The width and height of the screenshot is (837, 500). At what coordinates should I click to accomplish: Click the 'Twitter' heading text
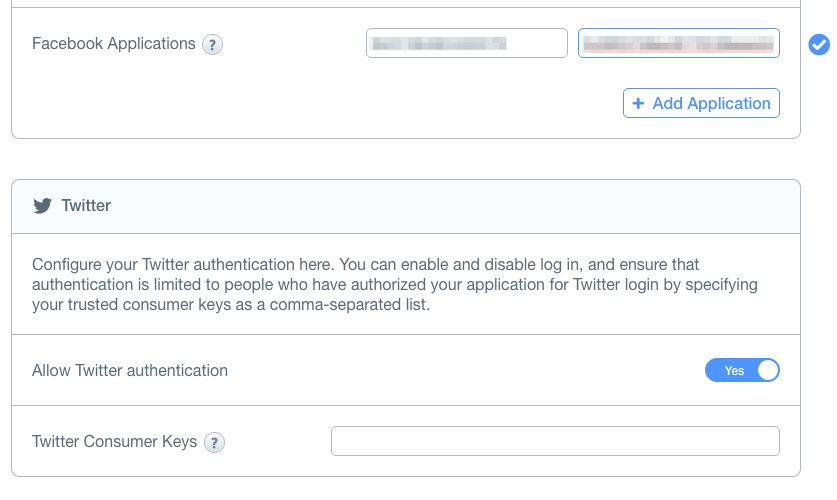coord(86,206)
